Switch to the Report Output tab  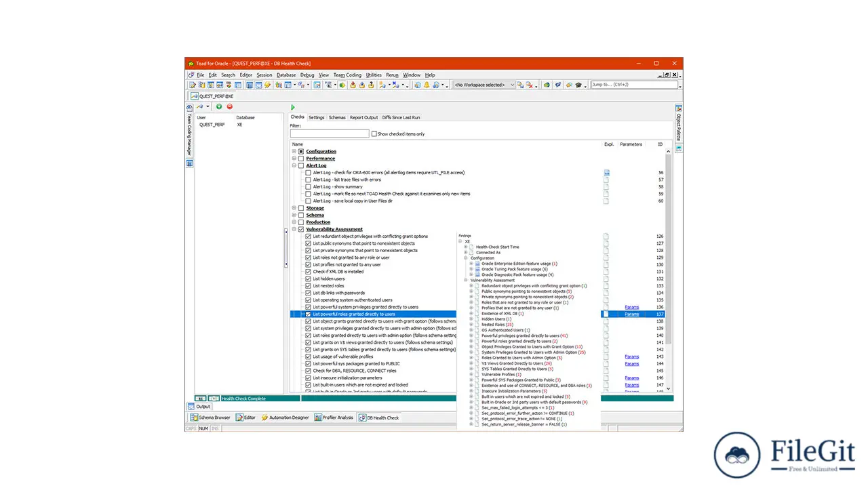coord(363,117)
